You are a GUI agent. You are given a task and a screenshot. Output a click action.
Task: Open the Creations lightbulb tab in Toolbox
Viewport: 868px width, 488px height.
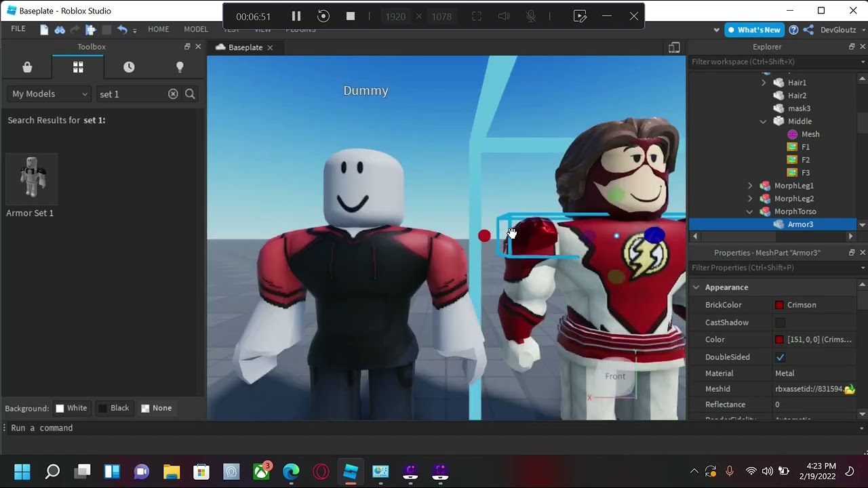pyautogui.click(x=180, y=67)
